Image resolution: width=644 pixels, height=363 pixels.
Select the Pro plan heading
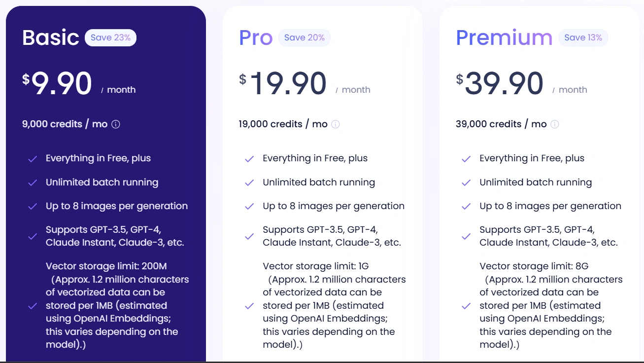256,38
